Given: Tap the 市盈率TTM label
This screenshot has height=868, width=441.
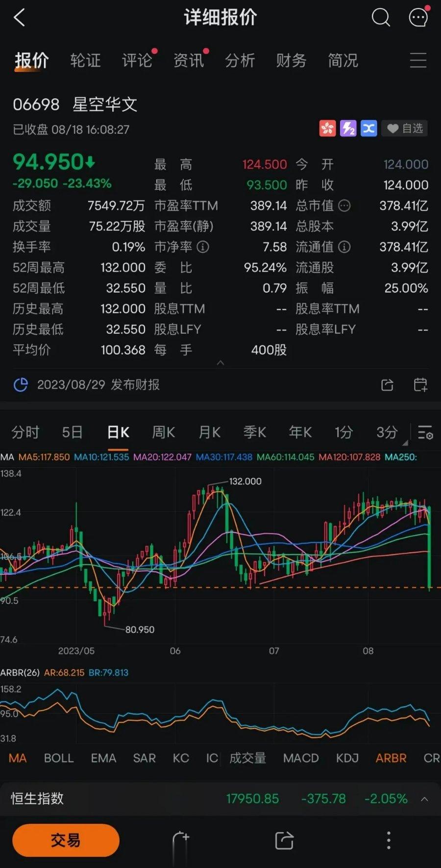Looking at the screenshot, I should 186,205.
